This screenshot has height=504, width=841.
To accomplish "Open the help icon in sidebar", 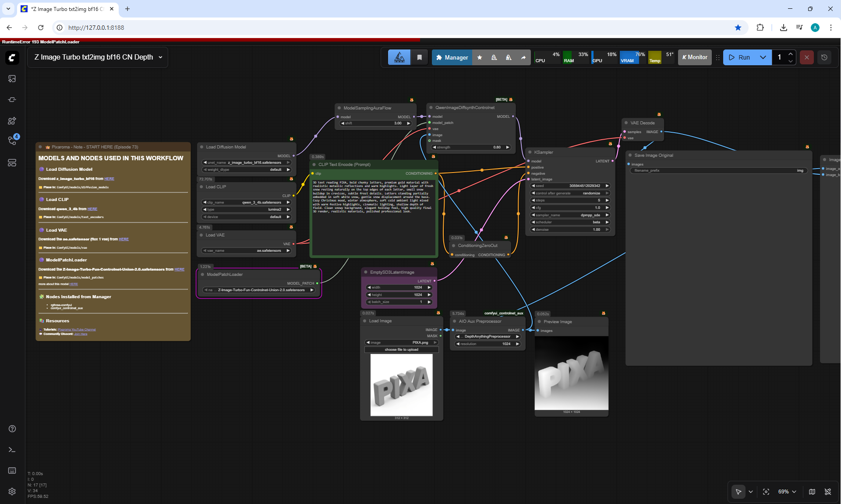I will click(12, 429).
